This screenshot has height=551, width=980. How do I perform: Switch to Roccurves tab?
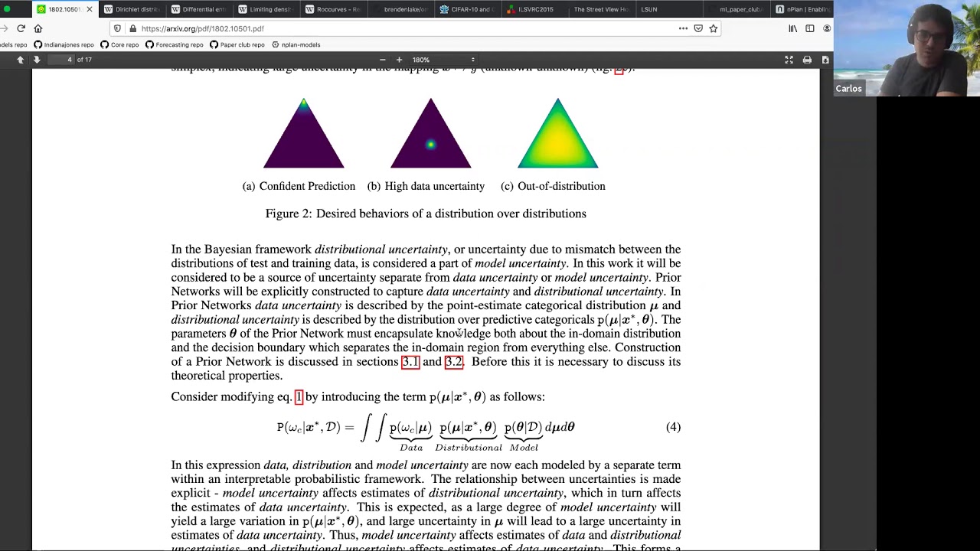(x=332, y=9)
